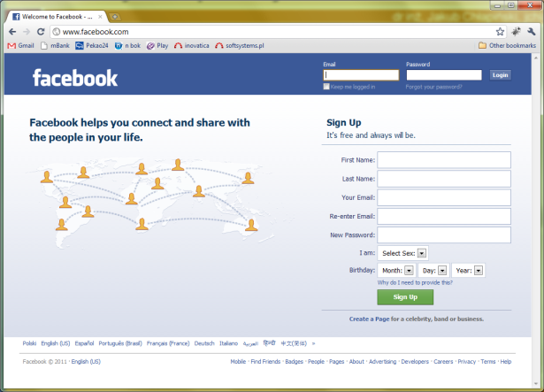Click the Login button
Image resolution: width=544 pixels, height=392 pixels.
[x=501, y=75]
